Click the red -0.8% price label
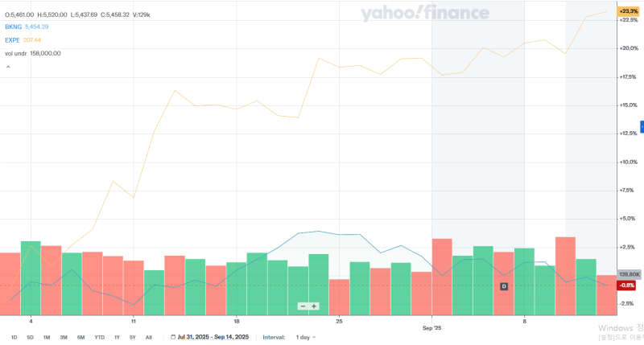644x345 pixels. 626,285
